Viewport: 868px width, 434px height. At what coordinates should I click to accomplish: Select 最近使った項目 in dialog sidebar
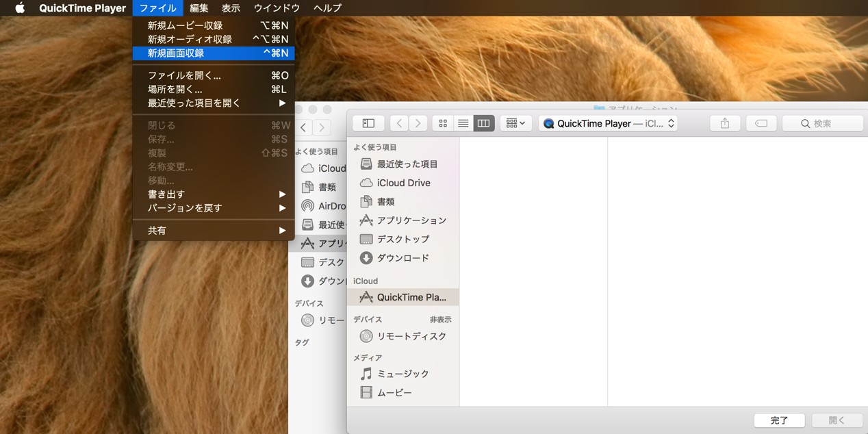pyautogui.click(x=403, y=164)
